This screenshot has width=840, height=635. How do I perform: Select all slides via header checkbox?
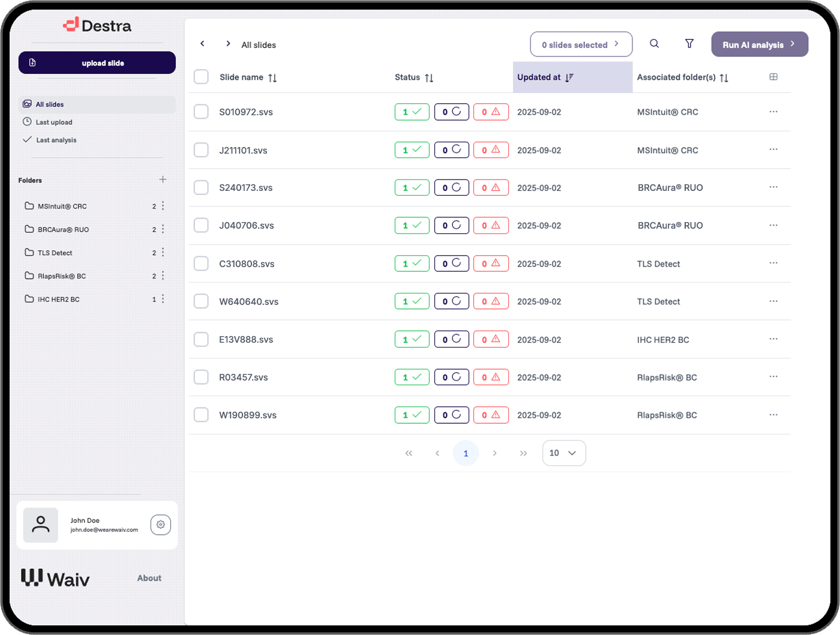coord(201,77)
